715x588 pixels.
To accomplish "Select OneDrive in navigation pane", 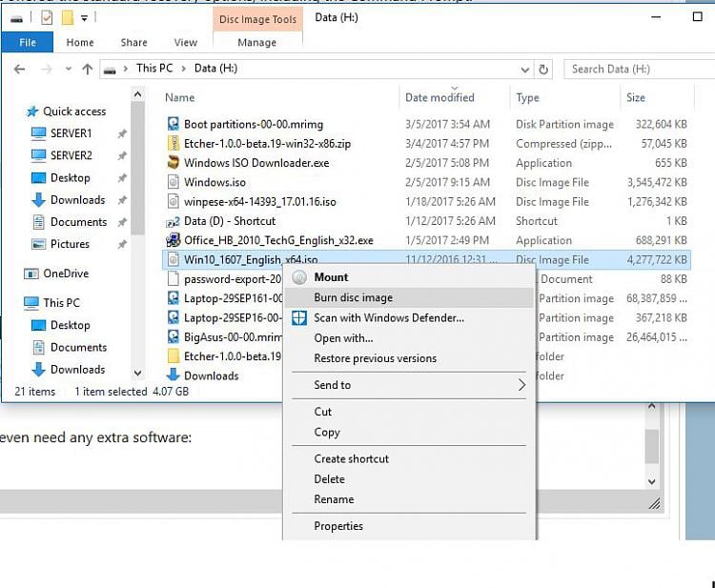I will tap(66, 274).
